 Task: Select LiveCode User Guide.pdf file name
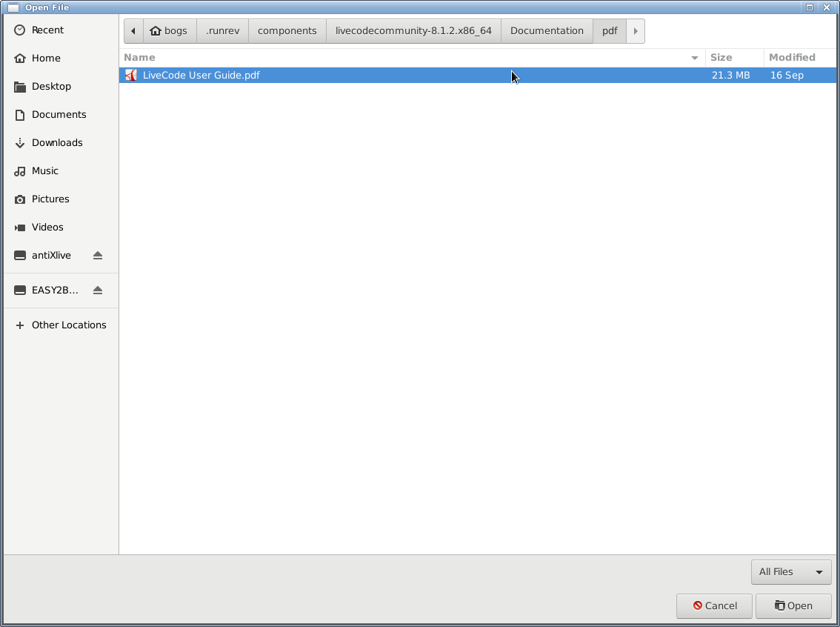click(x=201, y=75)
